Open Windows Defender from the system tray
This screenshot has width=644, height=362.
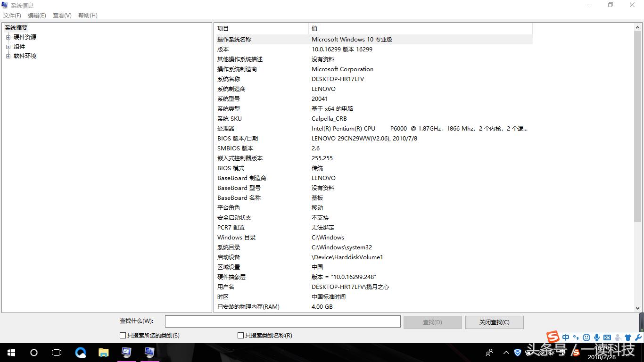click(x=517, y=353)
